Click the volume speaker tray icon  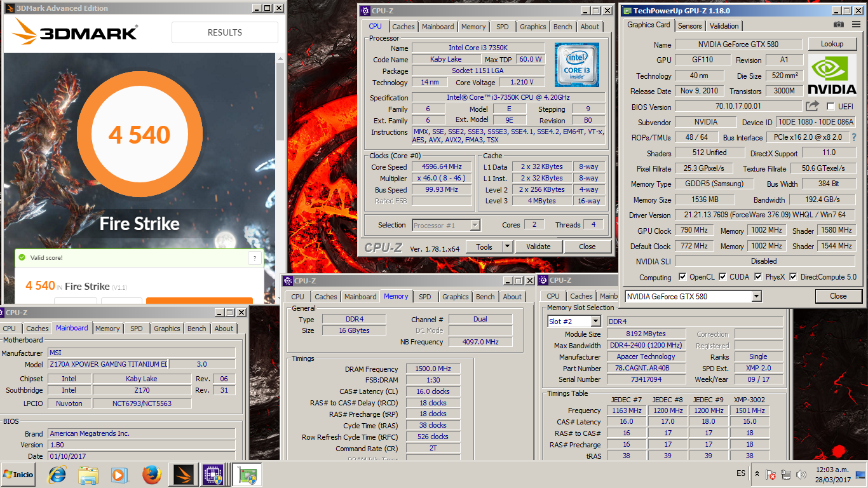[x=803, y=475]
